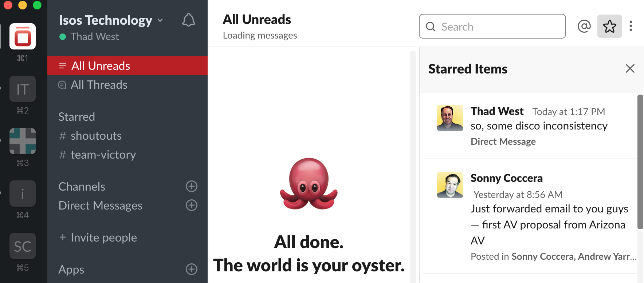Switch to the SC workspace icon
This screenshot has width=644, height=283.
pos(23,246)
